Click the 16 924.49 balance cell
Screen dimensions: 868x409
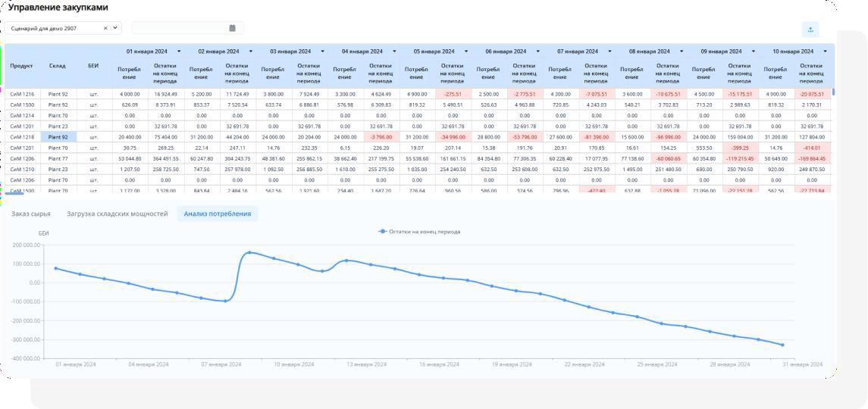(x=165, y=94)
